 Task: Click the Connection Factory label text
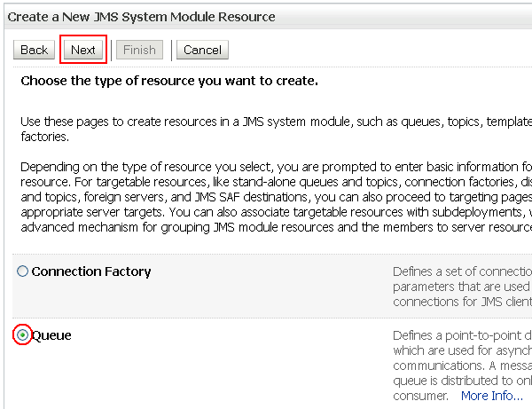[91, 271]
